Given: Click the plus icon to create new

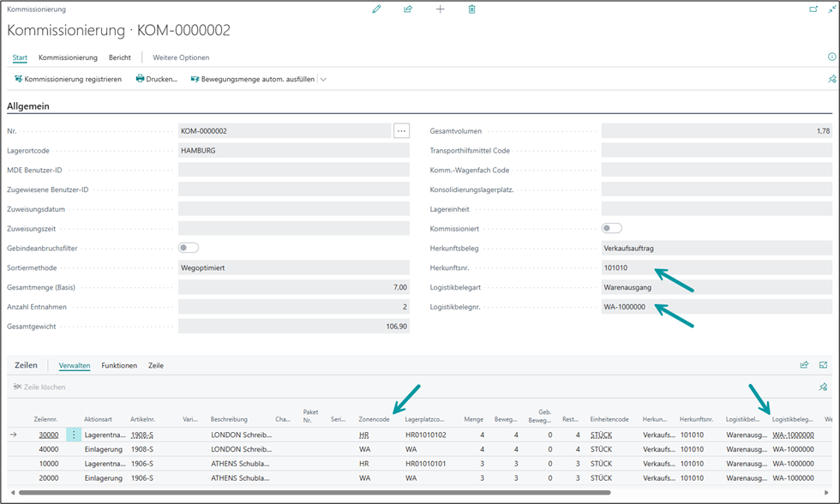Looking at the screenshot, I should [x=440, y=9].
